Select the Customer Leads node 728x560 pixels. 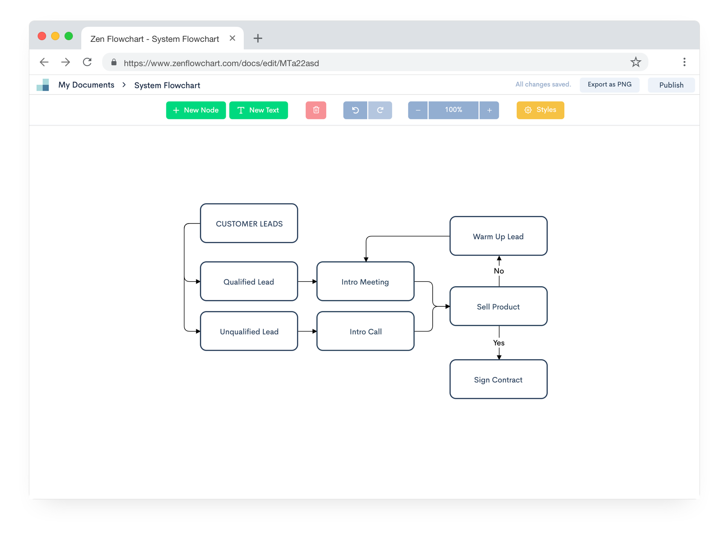pyautogui.click(x=249, y=223)
